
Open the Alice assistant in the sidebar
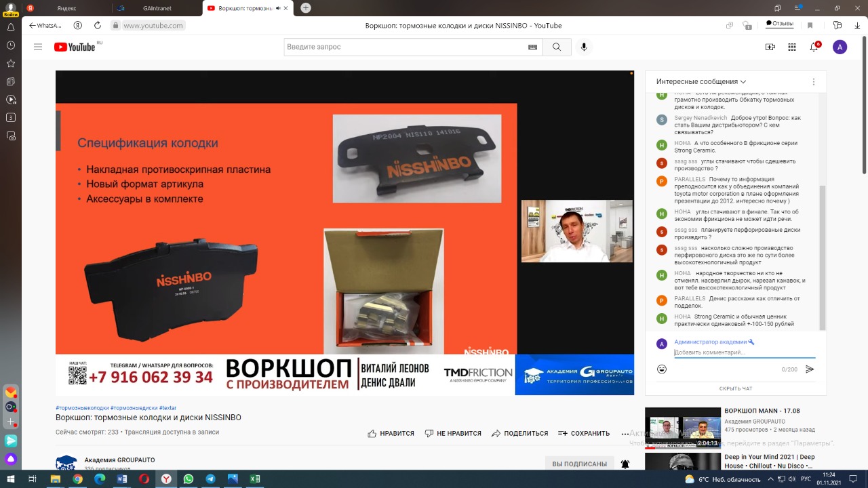tap(11, 459)
